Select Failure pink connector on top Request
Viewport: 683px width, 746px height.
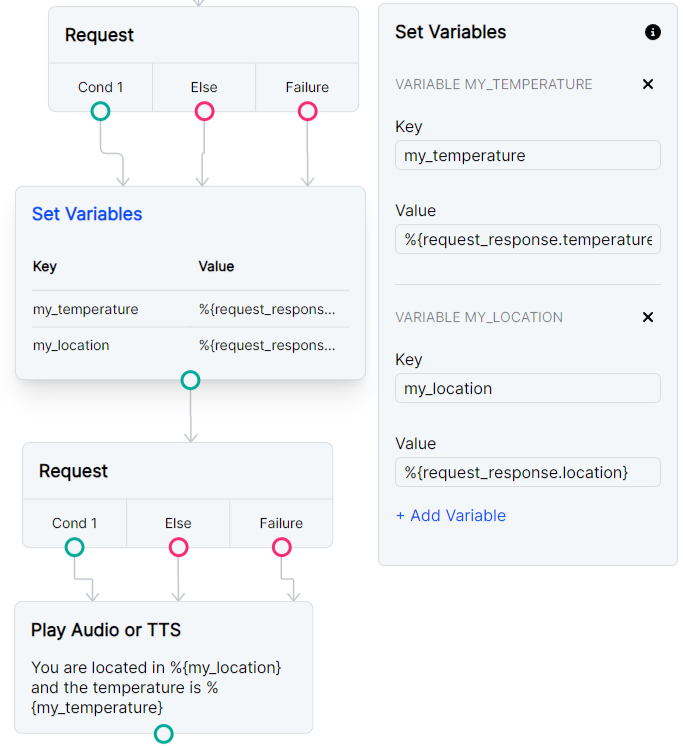coord(307,111)
